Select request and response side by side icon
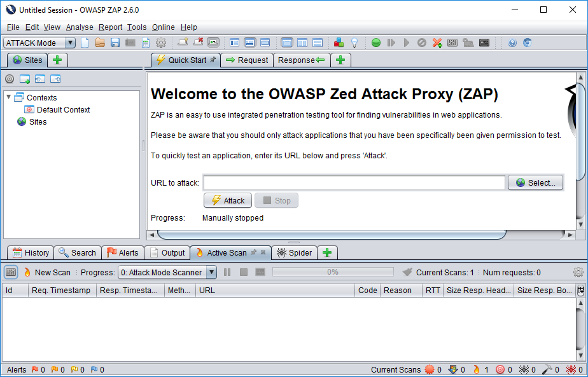Screen dimensions: 588x377 click(x=302, y=43)
